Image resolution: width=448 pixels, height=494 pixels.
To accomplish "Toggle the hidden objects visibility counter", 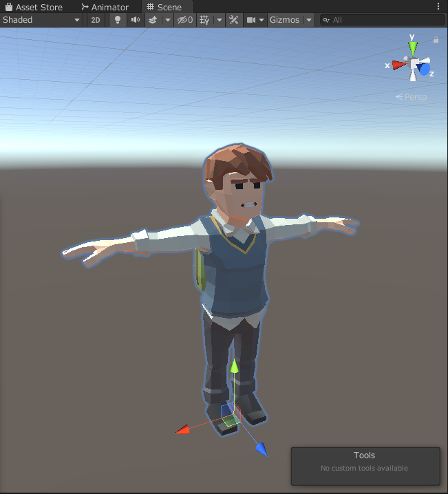I will click(x=185, y=20).
